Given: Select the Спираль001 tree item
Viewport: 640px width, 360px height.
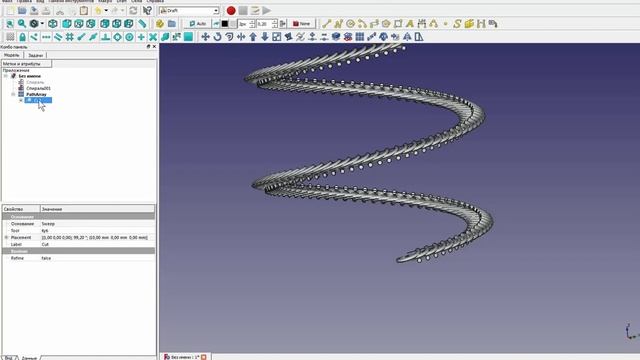Looking at the screenshot, I should pos(38,88).
